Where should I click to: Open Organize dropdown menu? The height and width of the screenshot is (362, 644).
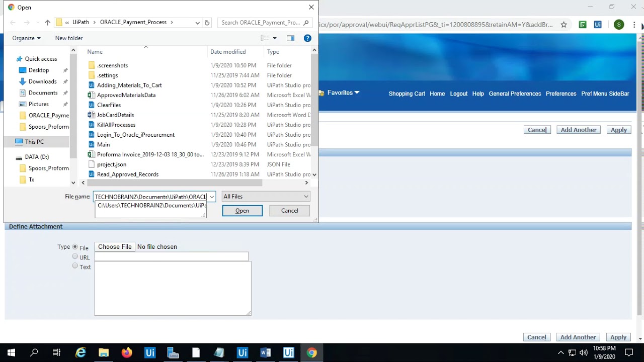[x=26, y=38]
